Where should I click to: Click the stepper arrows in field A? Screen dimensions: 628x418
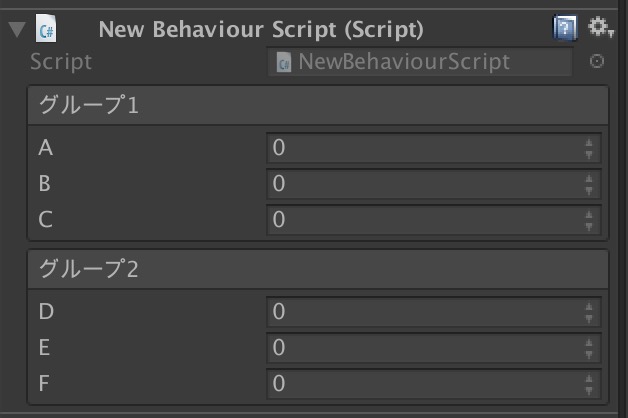[589, 149]
